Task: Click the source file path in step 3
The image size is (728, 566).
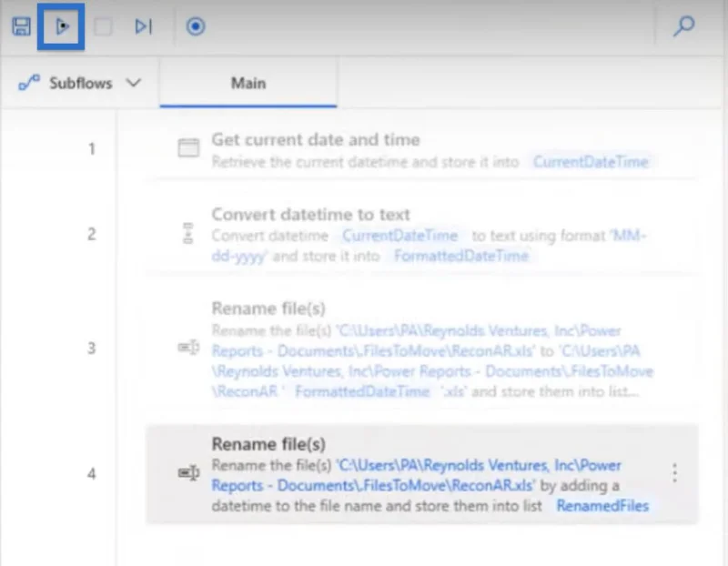Action: point(417,341)
